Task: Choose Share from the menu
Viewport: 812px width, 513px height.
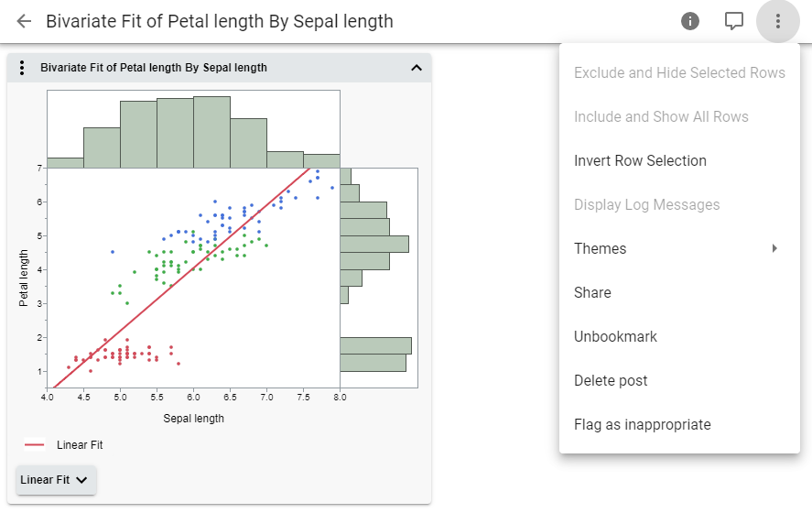Action: 592,292
